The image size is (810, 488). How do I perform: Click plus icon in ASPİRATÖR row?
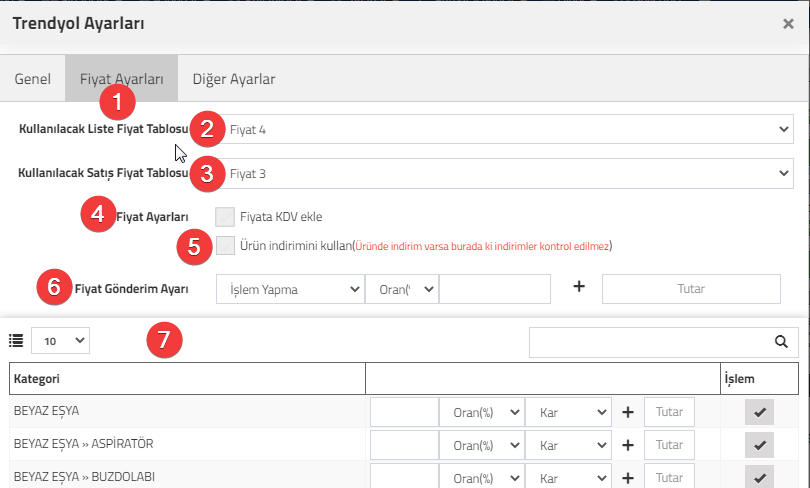click(628, 445)
